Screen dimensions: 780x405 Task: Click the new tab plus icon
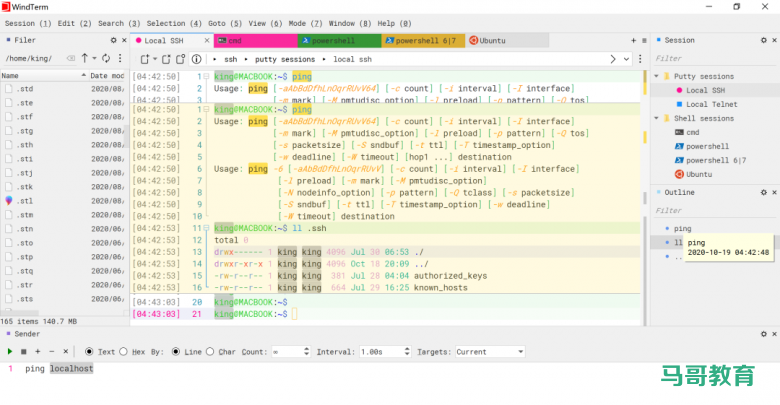click(632, 40)
